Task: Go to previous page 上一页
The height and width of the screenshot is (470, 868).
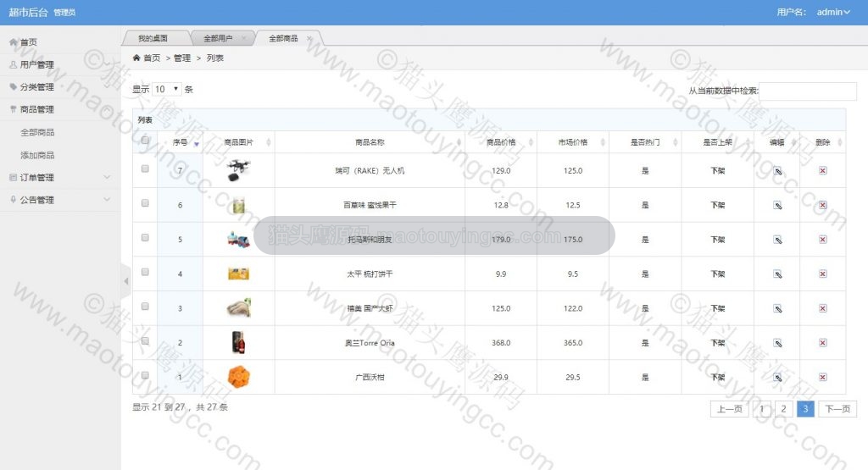Action: pyautogui.click(x=729, y=409)
